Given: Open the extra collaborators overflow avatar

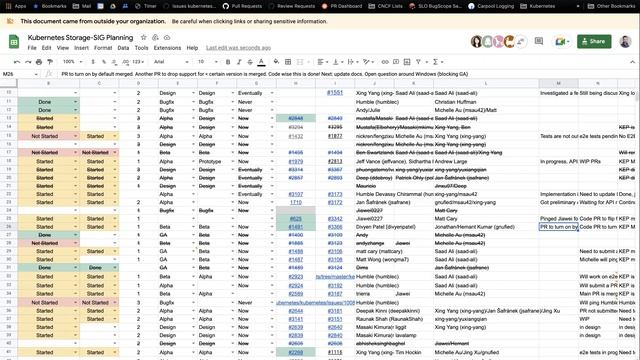Looking at the screenshot, I should pyautogui.click(x=521, y=41).
